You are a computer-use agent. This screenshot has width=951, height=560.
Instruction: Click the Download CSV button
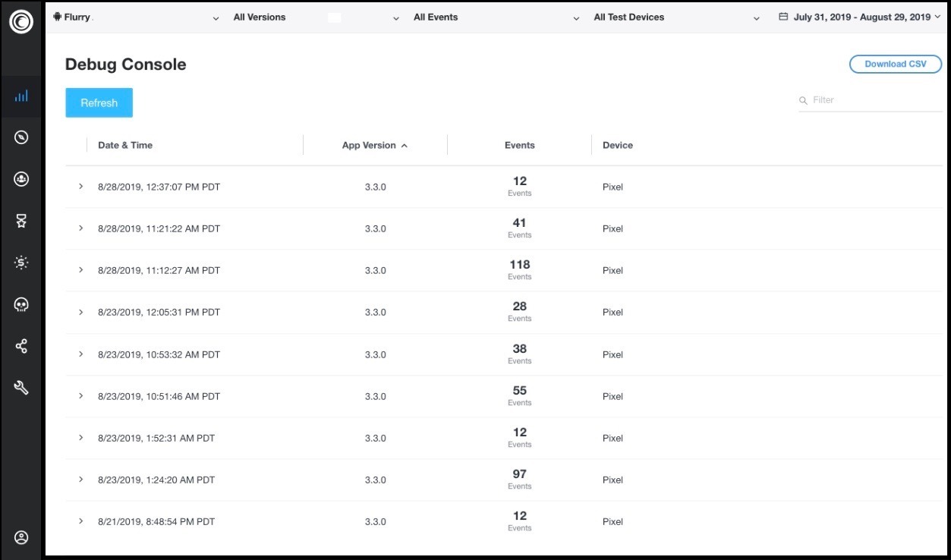point(895,64)
